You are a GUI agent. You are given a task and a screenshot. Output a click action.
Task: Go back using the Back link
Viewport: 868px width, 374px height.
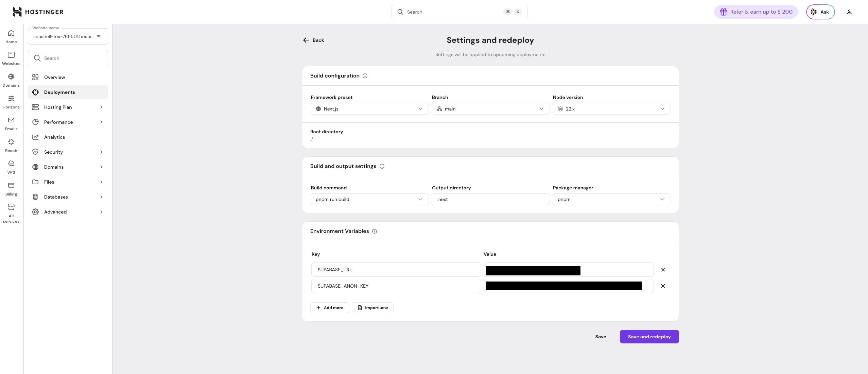point(313,40)
